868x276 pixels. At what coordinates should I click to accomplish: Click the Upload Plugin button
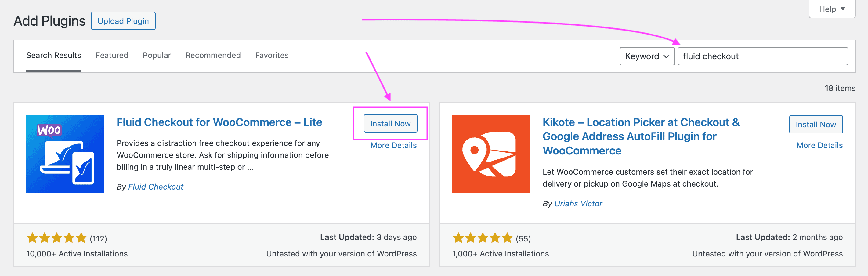click(123, 21)
